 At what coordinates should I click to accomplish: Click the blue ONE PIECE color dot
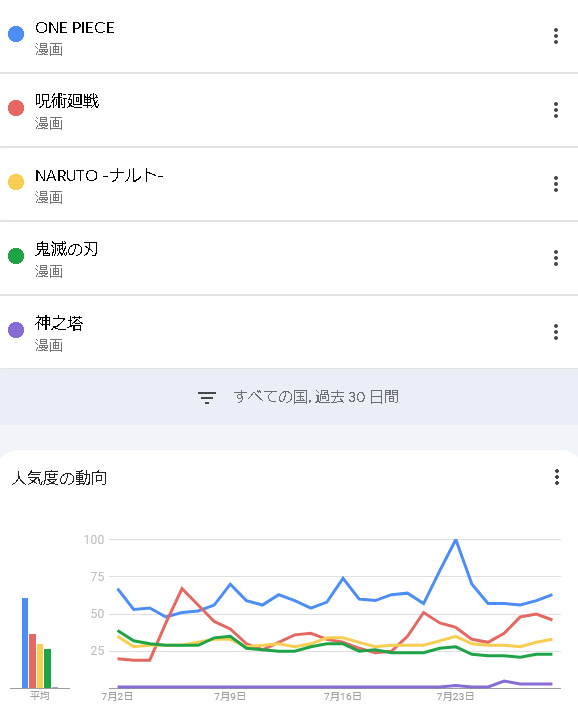(16, 34)
